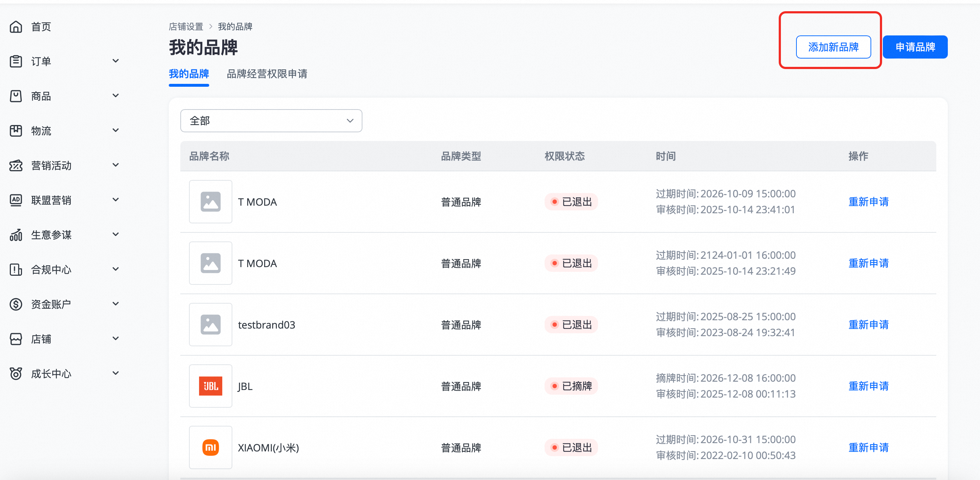Click the XIAOMI brand logo thumbnail

coord(210,447)
